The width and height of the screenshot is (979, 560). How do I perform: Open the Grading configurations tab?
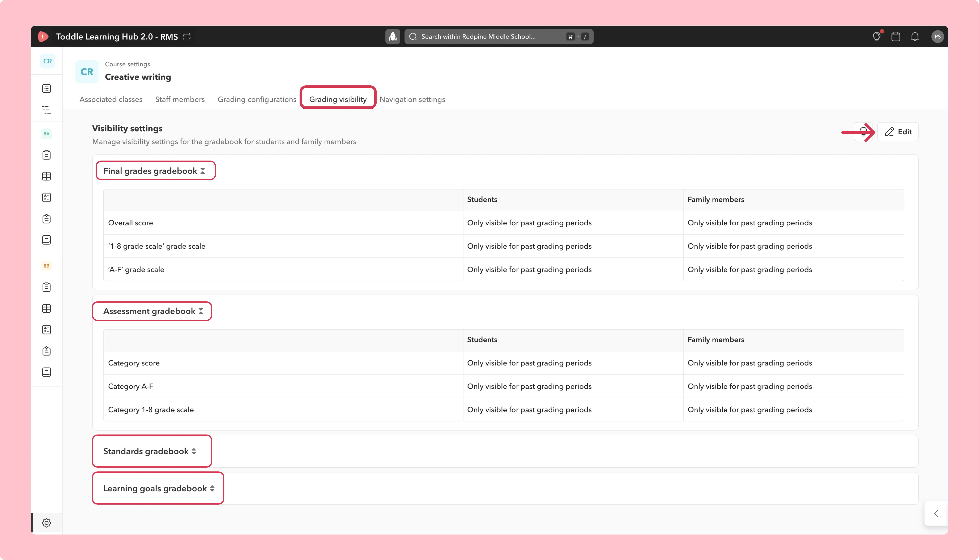click(257, 100)
